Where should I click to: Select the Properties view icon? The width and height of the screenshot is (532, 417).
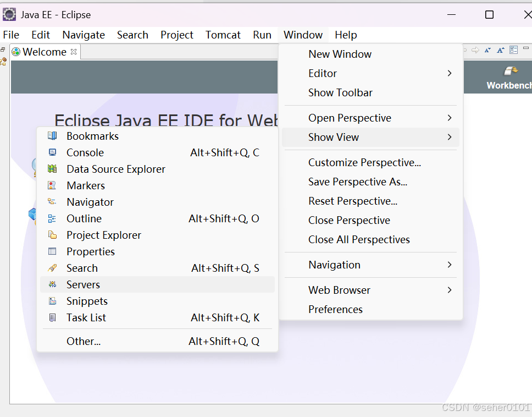click(x=52, y=251)
